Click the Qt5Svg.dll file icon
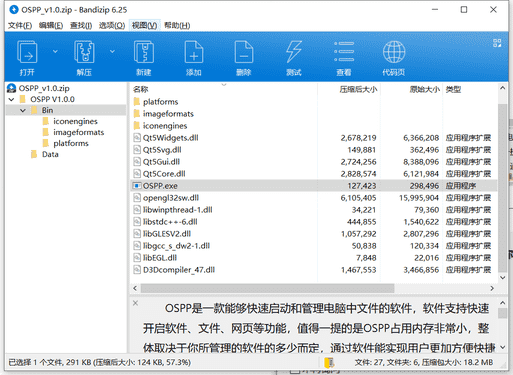 (x=137, y=149)
